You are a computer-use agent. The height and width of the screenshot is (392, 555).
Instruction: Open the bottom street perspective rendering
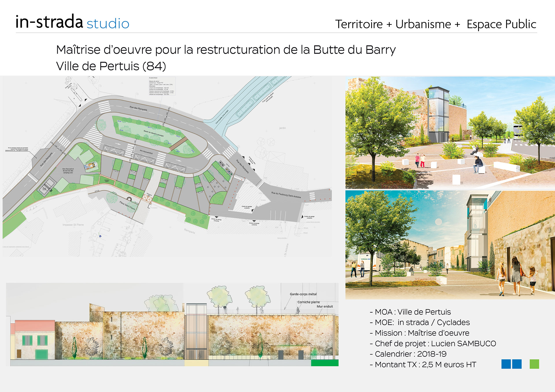tap(450, 245)
